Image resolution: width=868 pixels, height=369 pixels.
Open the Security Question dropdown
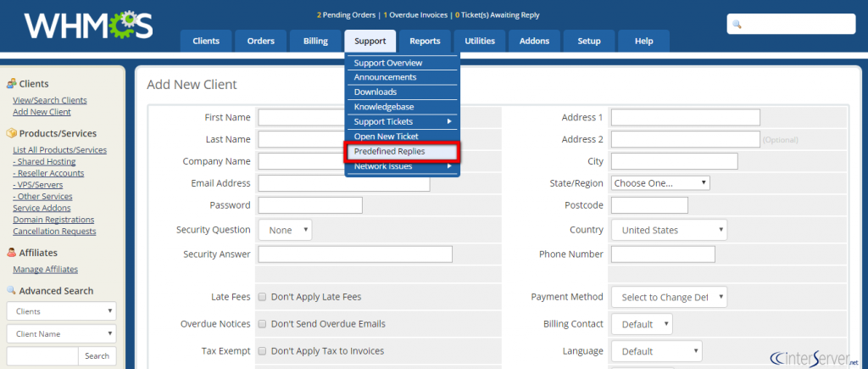(x=285, y=230)
